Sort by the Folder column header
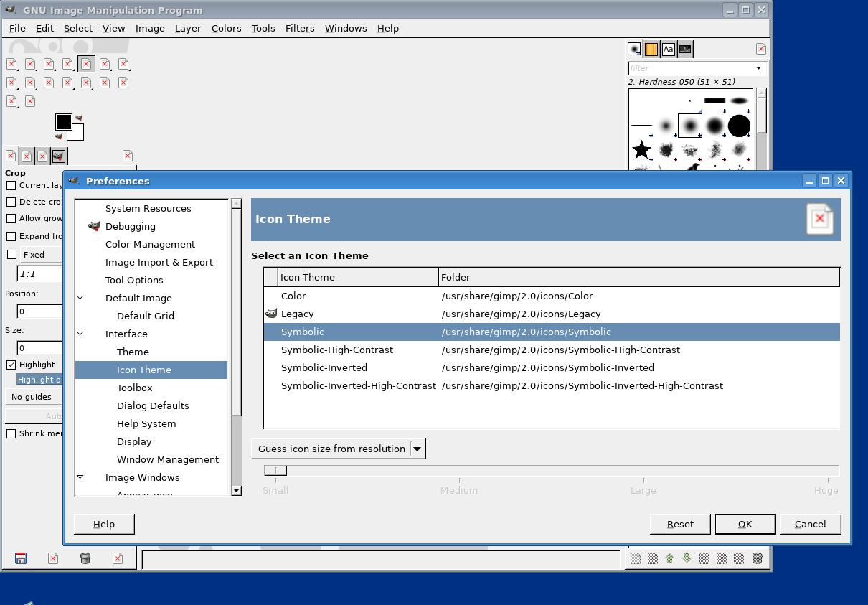 pyautogui.click(x=638, y=277)
